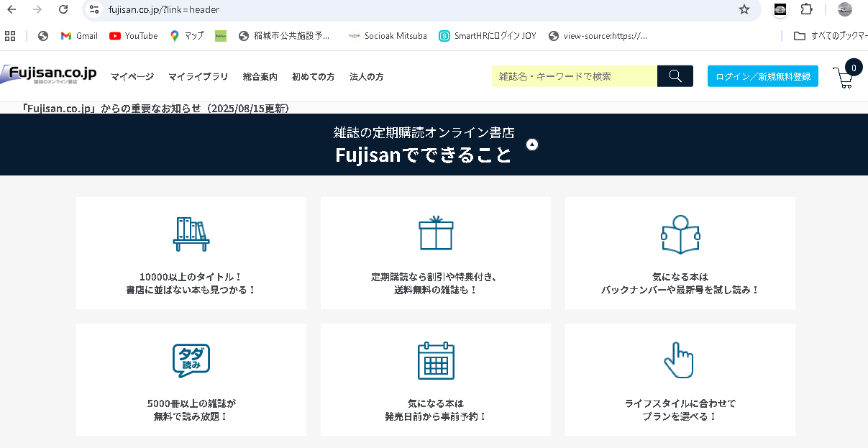Screen dimensions: 868x448
Task: Collapse the Fujisanでできること section
Action: tap(532, 145)
